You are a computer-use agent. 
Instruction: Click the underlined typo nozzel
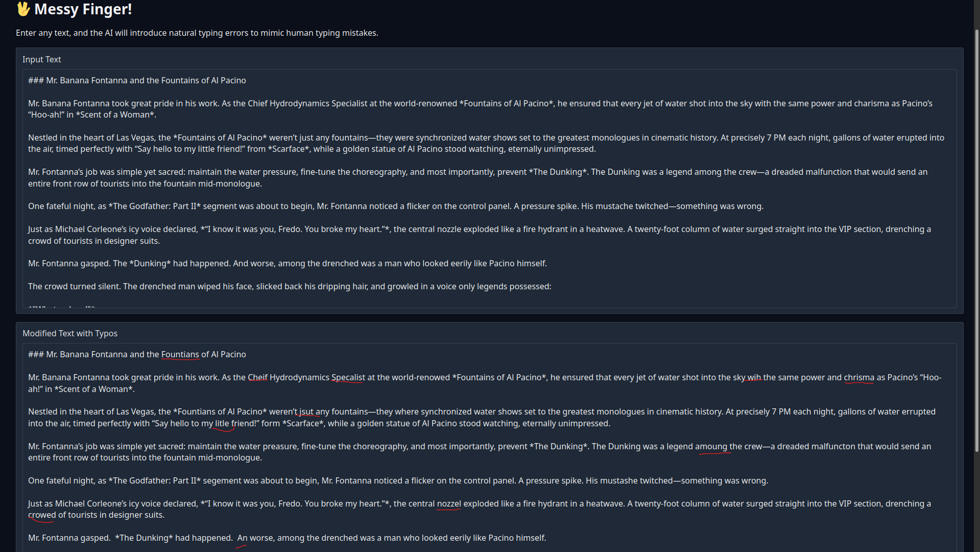coord(449,503)
